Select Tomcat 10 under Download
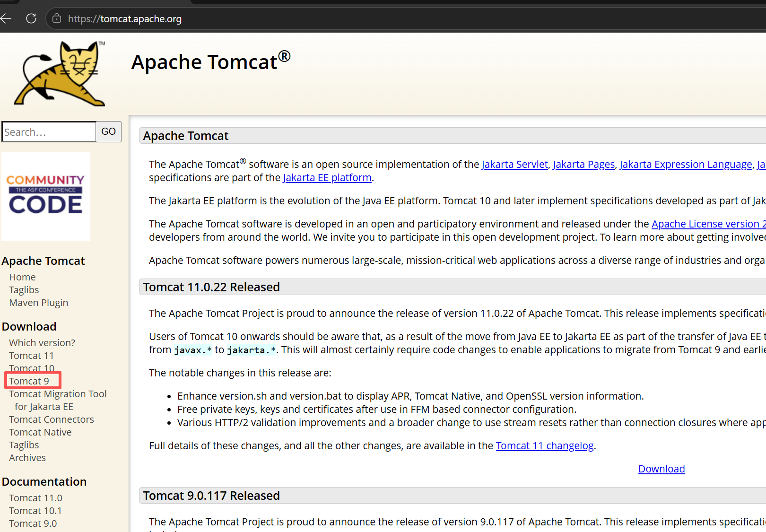The height and width of the screenshot is (532, 766). coord(32,368)
